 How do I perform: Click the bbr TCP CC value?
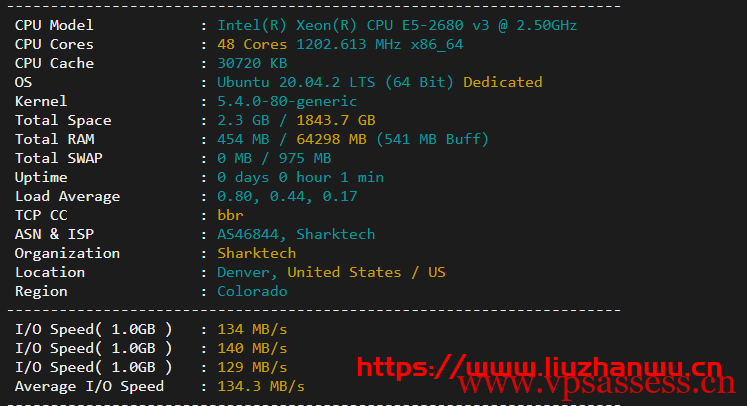point(230,215)
